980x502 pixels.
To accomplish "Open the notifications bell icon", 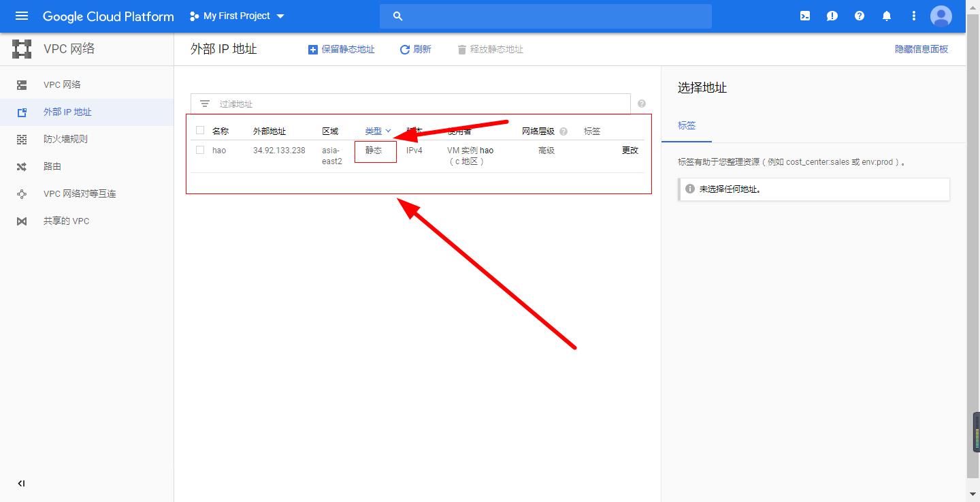I will coord(887,16).
